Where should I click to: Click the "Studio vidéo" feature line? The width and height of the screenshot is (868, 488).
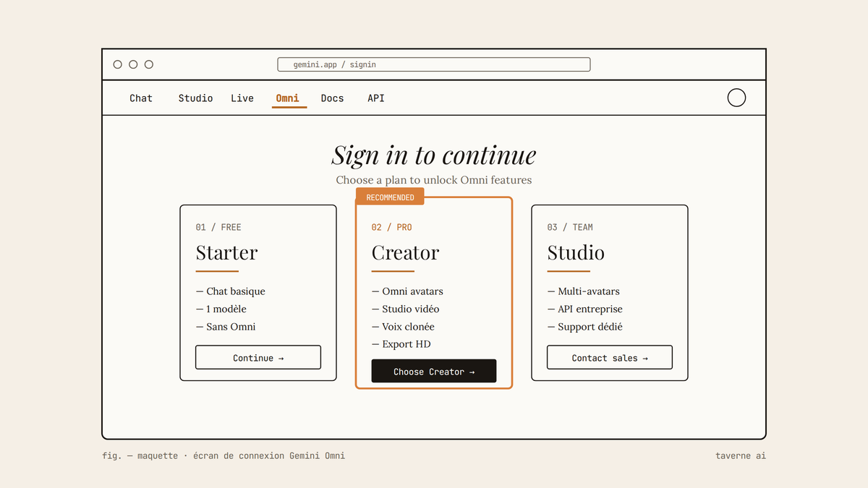406,309
